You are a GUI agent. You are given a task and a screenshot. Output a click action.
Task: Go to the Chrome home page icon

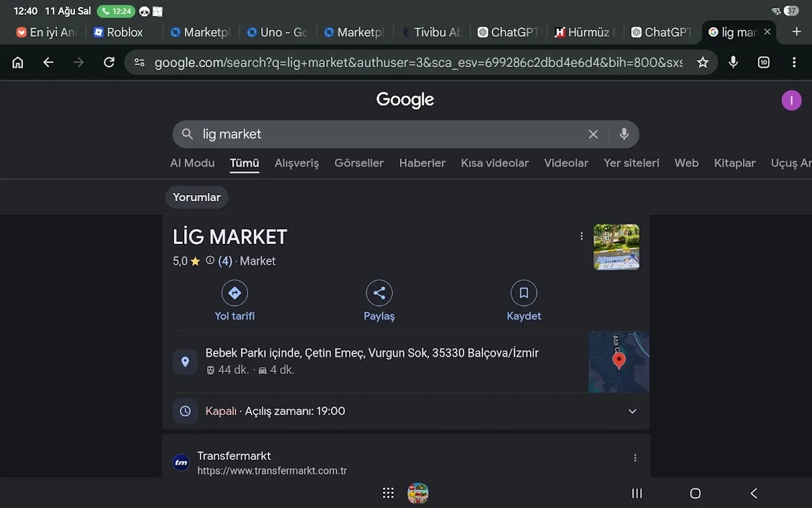18,62
